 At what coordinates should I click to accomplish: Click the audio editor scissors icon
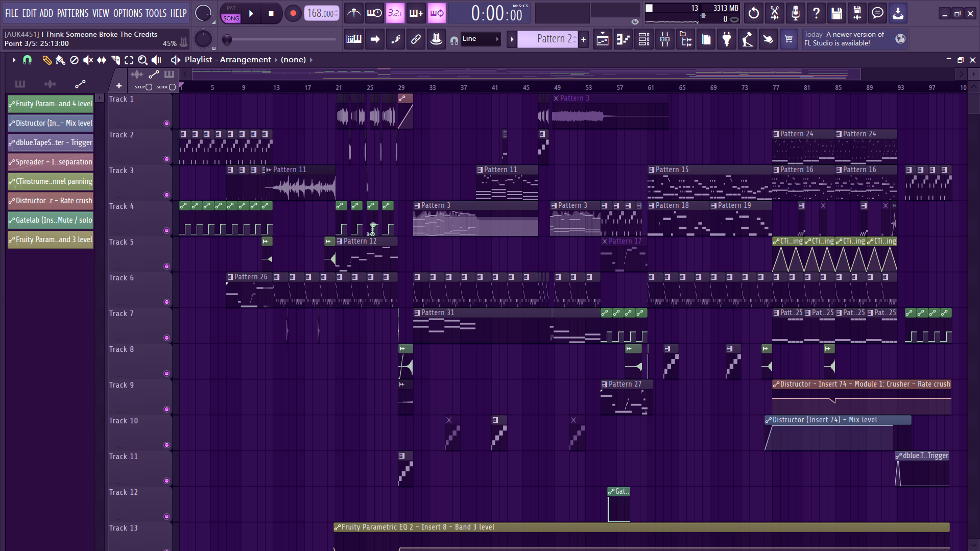coord(775,13)
